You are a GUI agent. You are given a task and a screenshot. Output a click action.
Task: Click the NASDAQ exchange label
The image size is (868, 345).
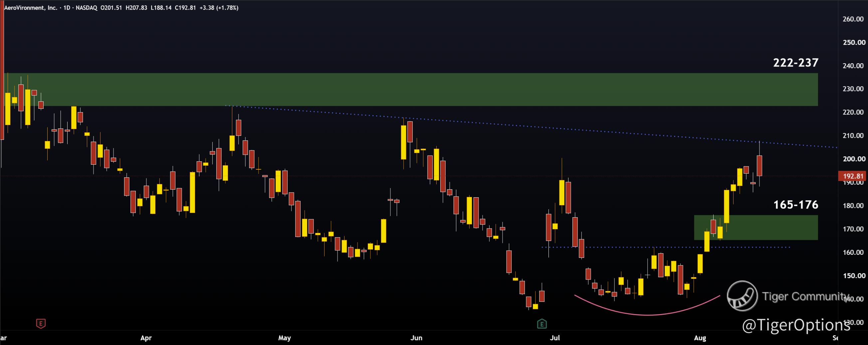pyautogui.click(x=86, y=8)
